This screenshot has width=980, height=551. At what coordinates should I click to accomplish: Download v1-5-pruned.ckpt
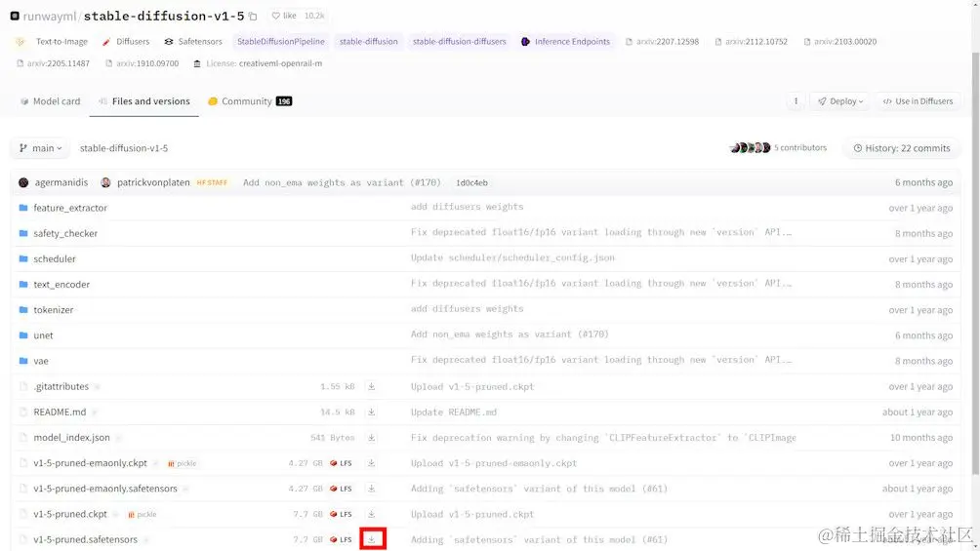coord(371,514)
